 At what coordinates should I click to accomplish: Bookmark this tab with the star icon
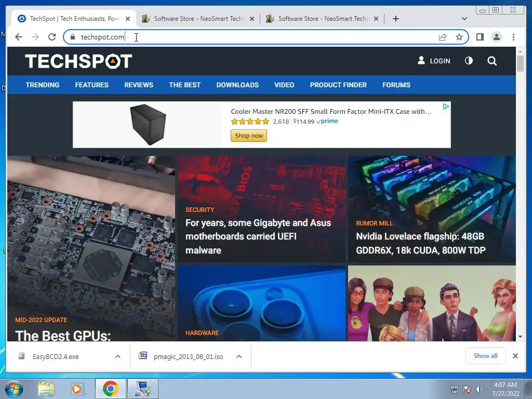tap(459, 37)
